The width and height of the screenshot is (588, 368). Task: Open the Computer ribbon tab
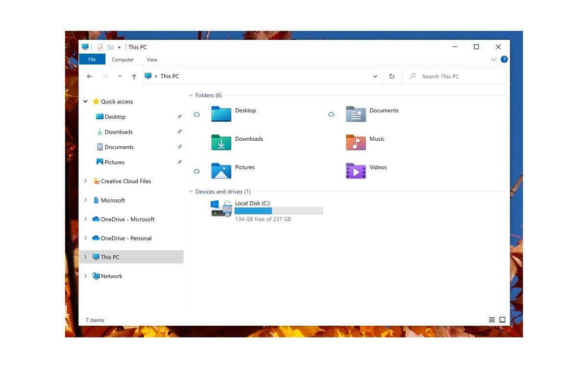[x=122, y=60]
